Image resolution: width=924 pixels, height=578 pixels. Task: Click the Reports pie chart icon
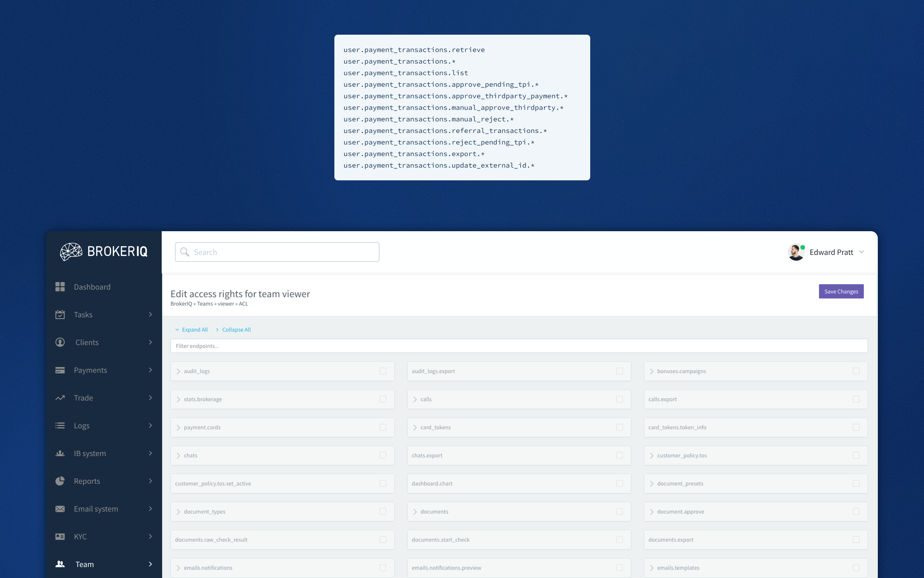(x=60, y=481)
